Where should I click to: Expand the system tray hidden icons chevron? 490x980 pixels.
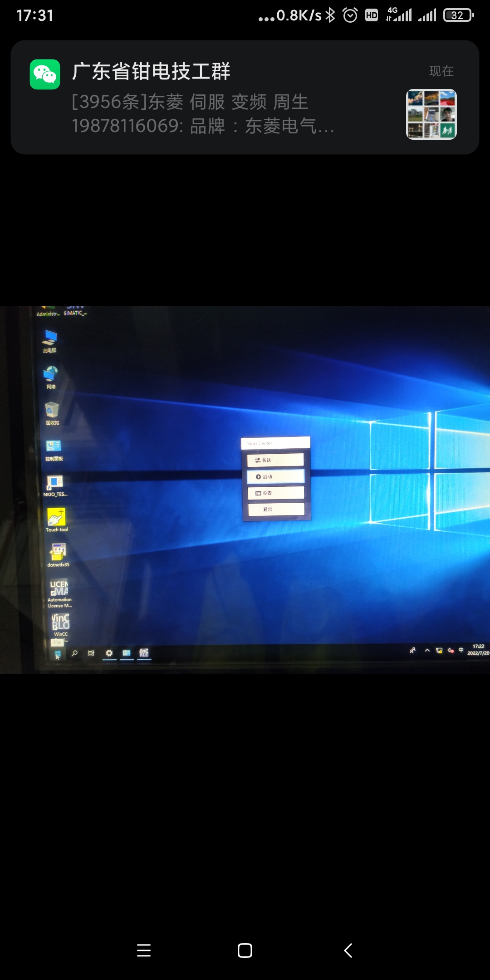[x=427, y=650]
